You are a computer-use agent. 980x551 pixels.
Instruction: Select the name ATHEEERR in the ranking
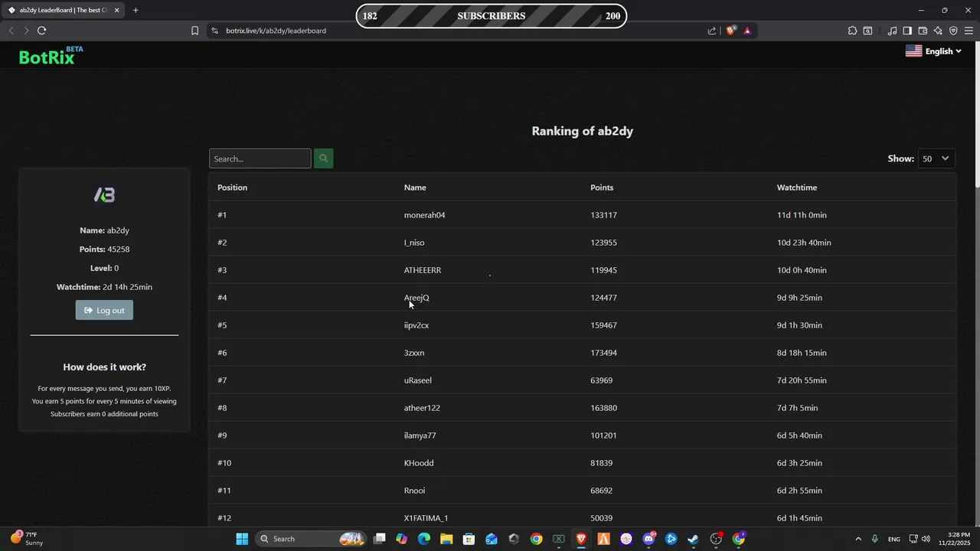click(x=423, y=270)
